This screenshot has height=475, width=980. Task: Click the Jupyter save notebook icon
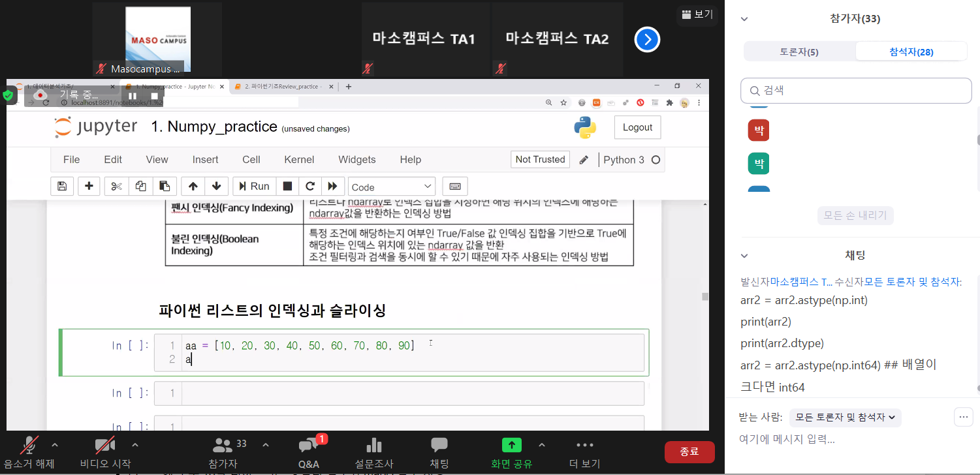[62, 186]
